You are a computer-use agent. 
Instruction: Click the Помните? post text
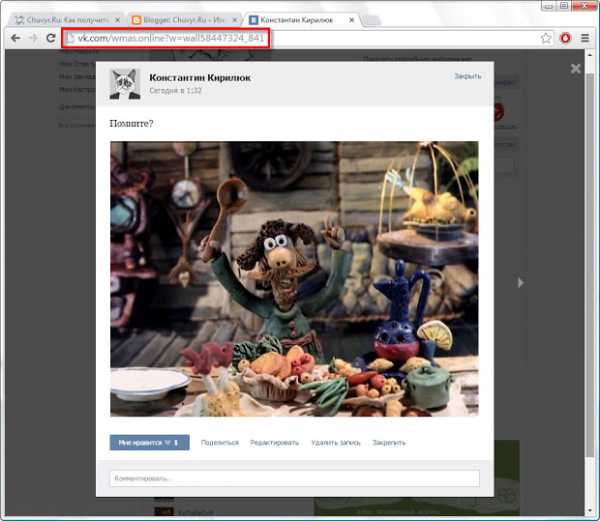[x=131, y=124]
